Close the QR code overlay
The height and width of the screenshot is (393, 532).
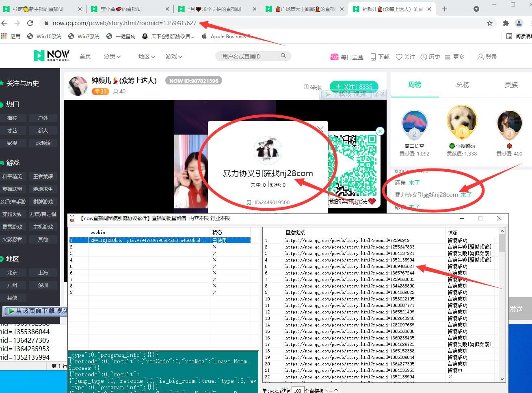point(380,131)
